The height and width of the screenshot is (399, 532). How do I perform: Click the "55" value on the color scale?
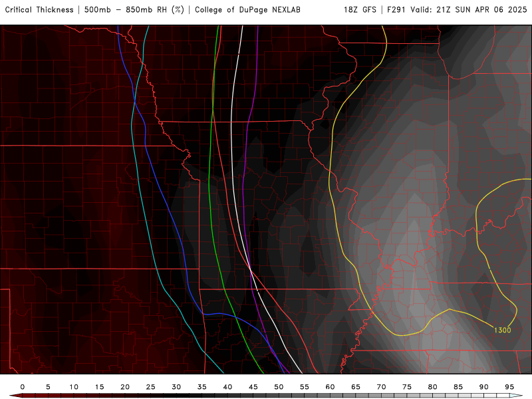(305, 387)
